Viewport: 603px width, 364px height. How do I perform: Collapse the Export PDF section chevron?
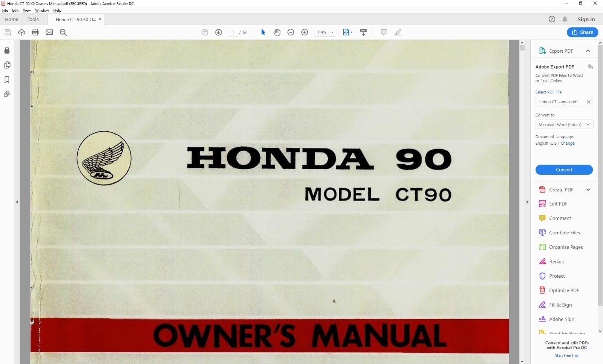(x=588, y=51)
